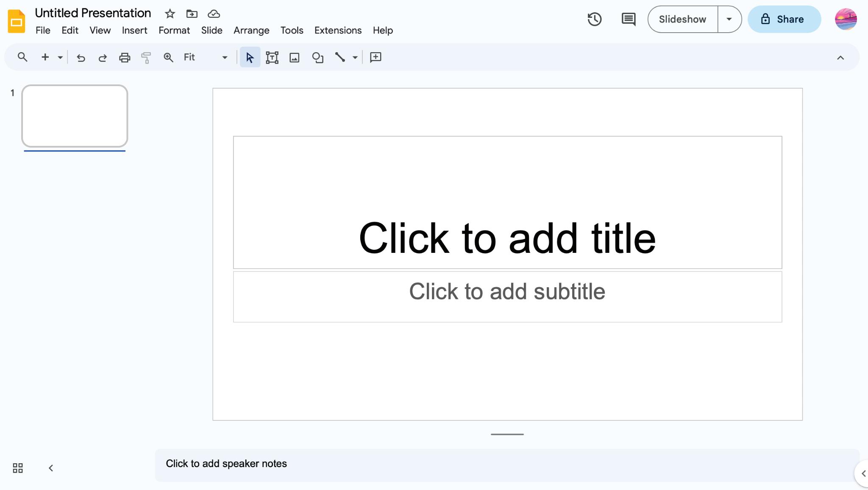Screen dimensions: 868x490
Task: Select the text box tool
Action: click(272, 57)
